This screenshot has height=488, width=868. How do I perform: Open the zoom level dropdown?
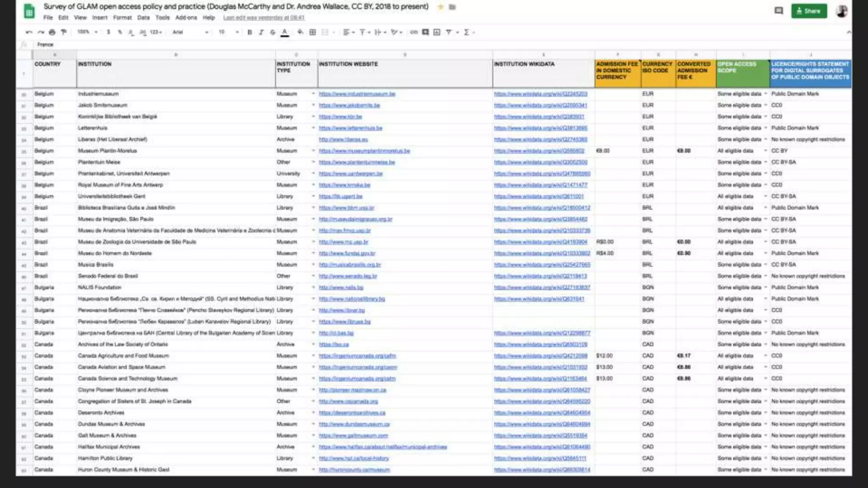pyautogui.click(x=87, y=32)
